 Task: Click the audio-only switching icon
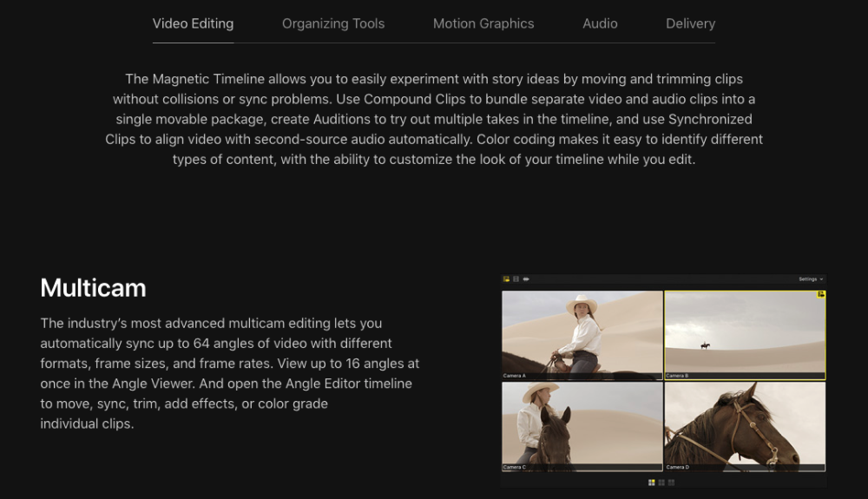526,279
